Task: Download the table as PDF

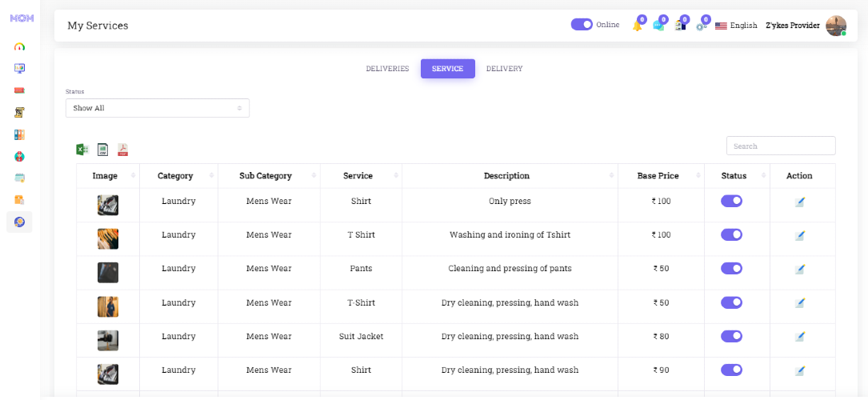Action: click(122, 150)
